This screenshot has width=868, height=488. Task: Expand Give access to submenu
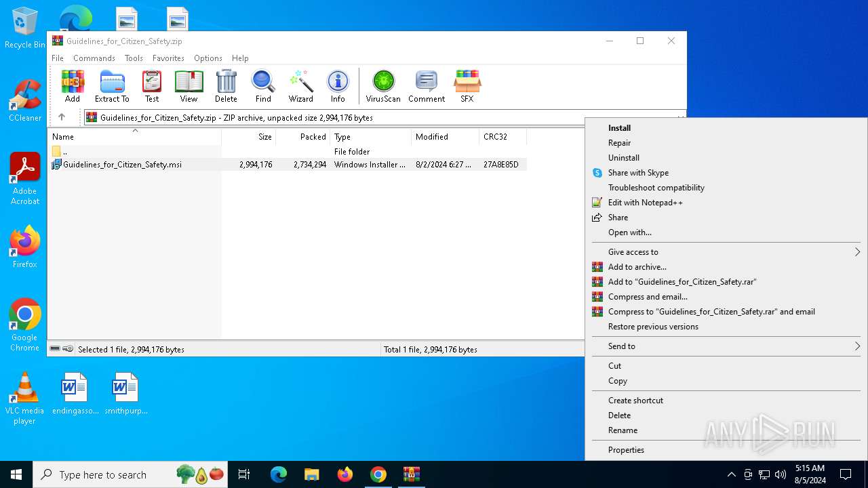coord(726,252)
